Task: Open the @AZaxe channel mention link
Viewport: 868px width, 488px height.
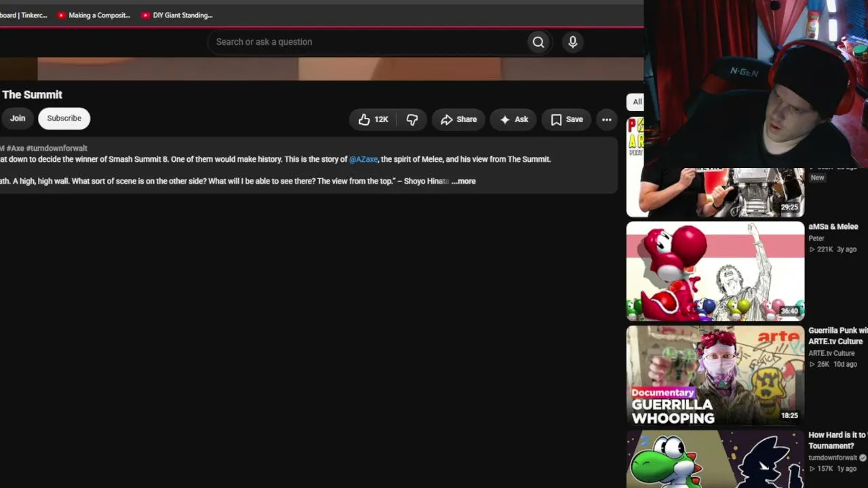Action: pos(363,159)
